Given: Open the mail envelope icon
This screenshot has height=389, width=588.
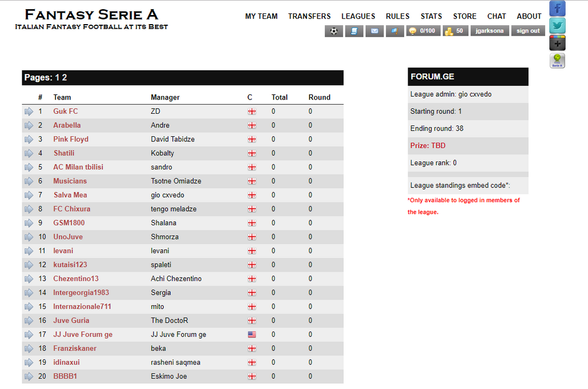Looking at the screenshot, I should coord(374,31).
